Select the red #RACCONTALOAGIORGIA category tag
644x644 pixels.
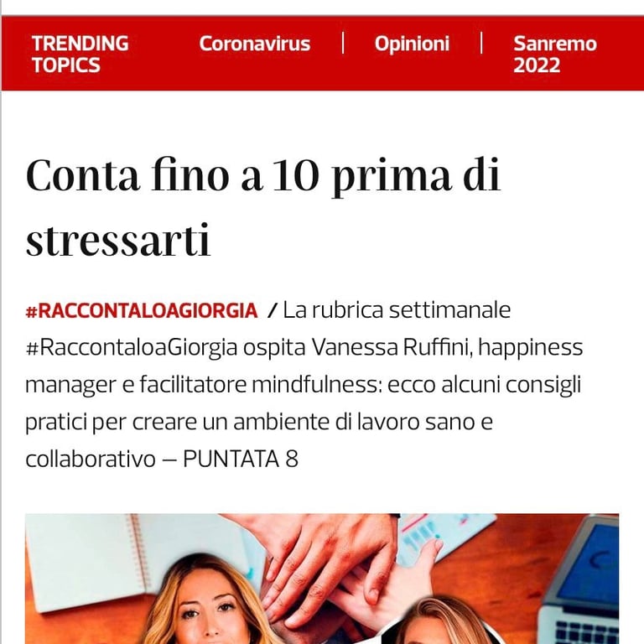tap(142, 310)
